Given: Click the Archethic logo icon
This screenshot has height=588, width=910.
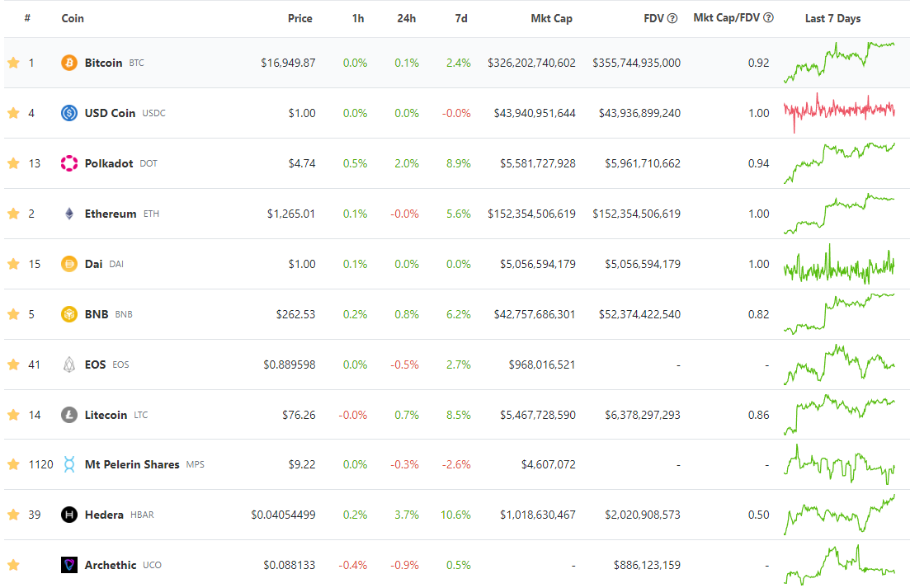Looking at the screenshot, I should pyautogui.click(x=69, y=565).
